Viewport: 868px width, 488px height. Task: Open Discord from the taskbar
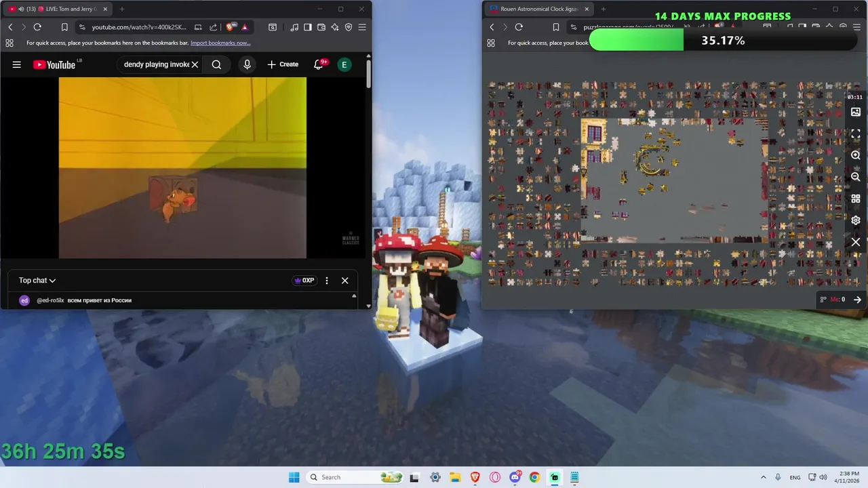(515, 477)
